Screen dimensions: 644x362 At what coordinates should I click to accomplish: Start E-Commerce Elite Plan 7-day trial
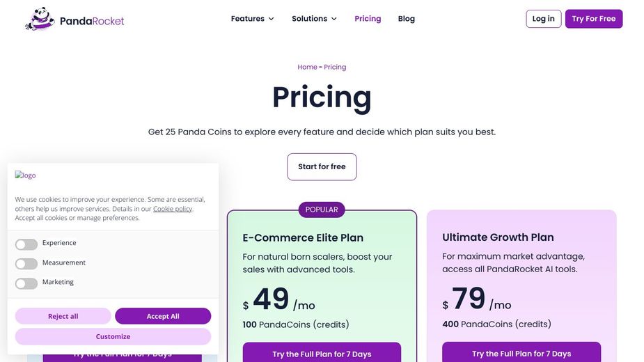point(322,354)
